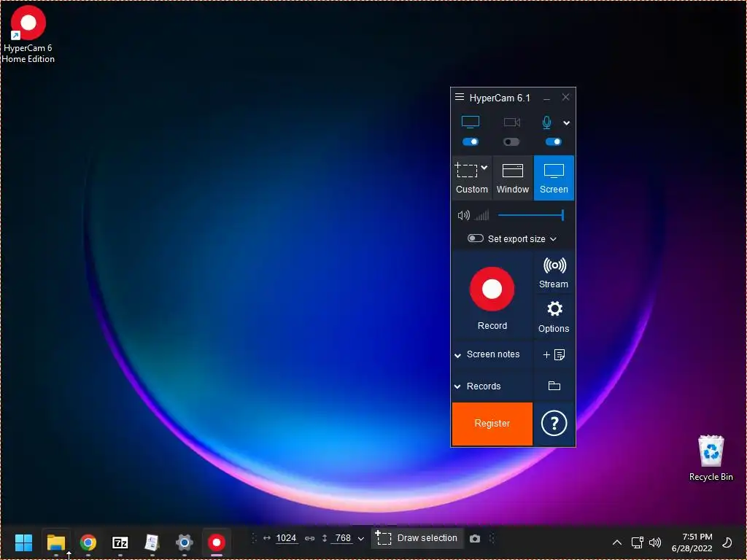This screenshot has width=747, height=560.
Task: Open help with the question mark icon
Action: point(554,424)
